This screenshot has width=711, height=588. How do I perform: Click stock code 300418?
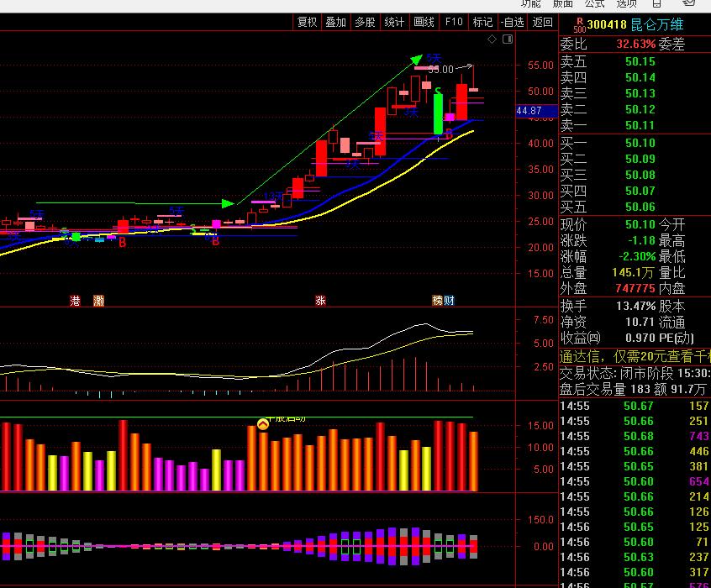pos(607,24)
